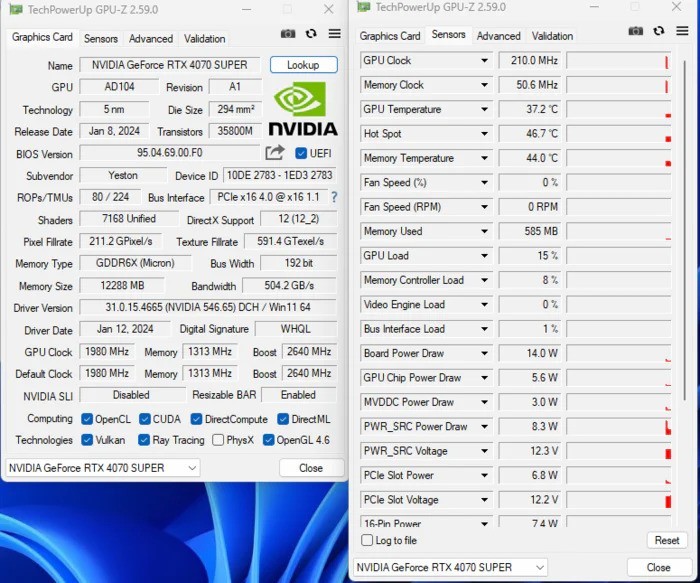Click the PWR_SRC Voltage sensor graph
The height and width of the screenshot is (583, 700).
coord(619,451)
